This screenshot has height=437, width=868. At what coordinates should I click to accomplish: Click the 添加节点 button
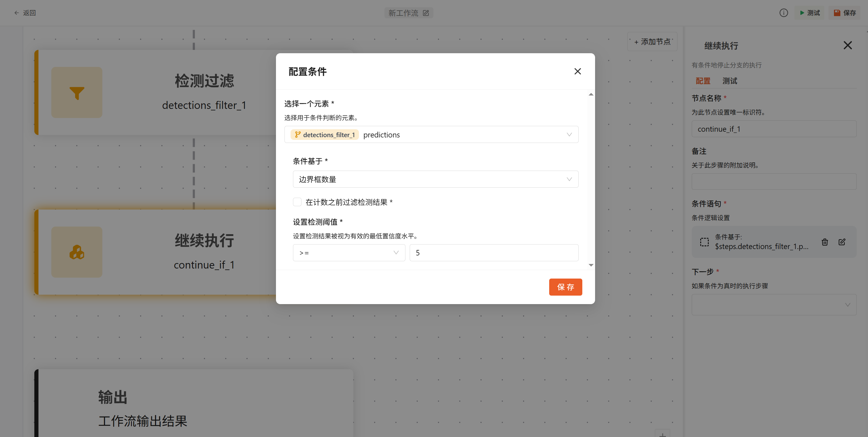[652, 42]
